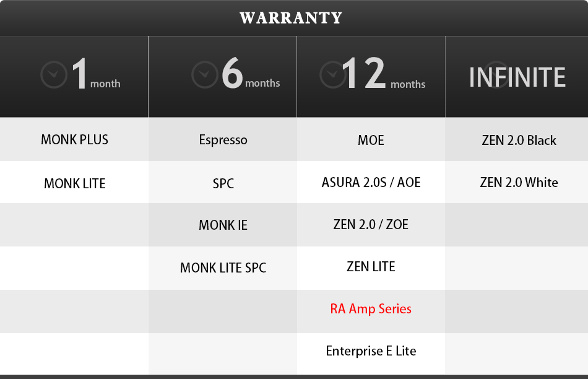Click the MONK IE entry
Image resolution: width=588 pixels, height=379 pixels.
pos(223,225)
